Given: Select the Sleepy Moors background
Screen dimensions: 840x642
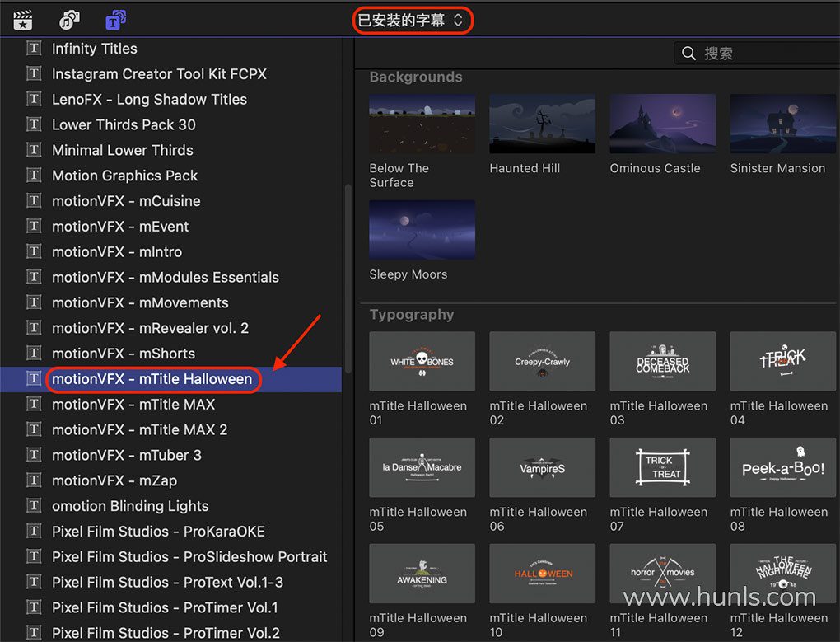Looking at the screenshot, I should pyautogui.click(x=422, y=230).
